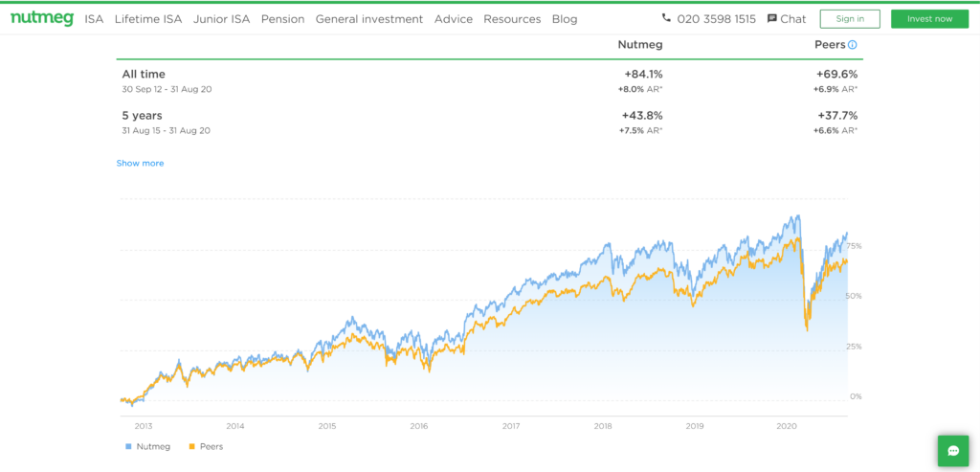This screenshot has width=980, height=472.
Task: Click the '30 Sep 12 - 31 Aug 20' date range
Action: [167, 89]
